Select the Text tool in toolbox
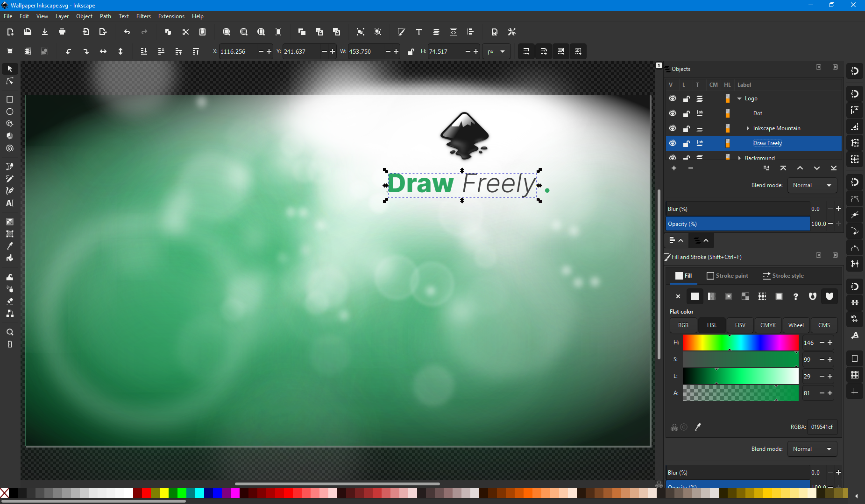Screen dimensions: 865x504 9,203
